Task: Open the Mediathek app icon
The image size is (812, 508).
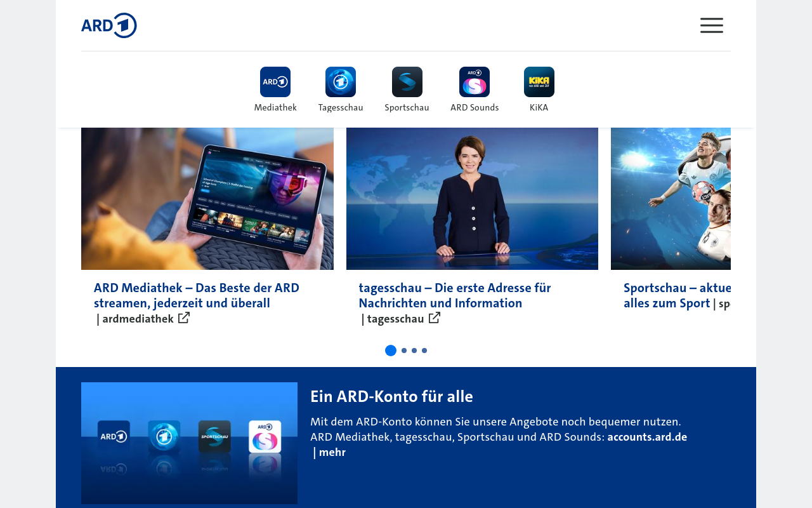Action: 275,82
